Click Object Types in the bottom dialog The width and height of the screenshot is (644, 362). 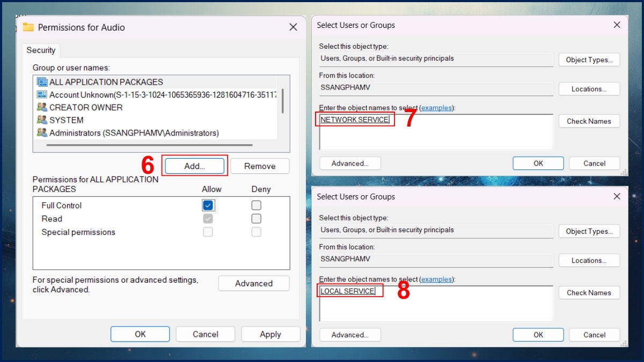589,231
